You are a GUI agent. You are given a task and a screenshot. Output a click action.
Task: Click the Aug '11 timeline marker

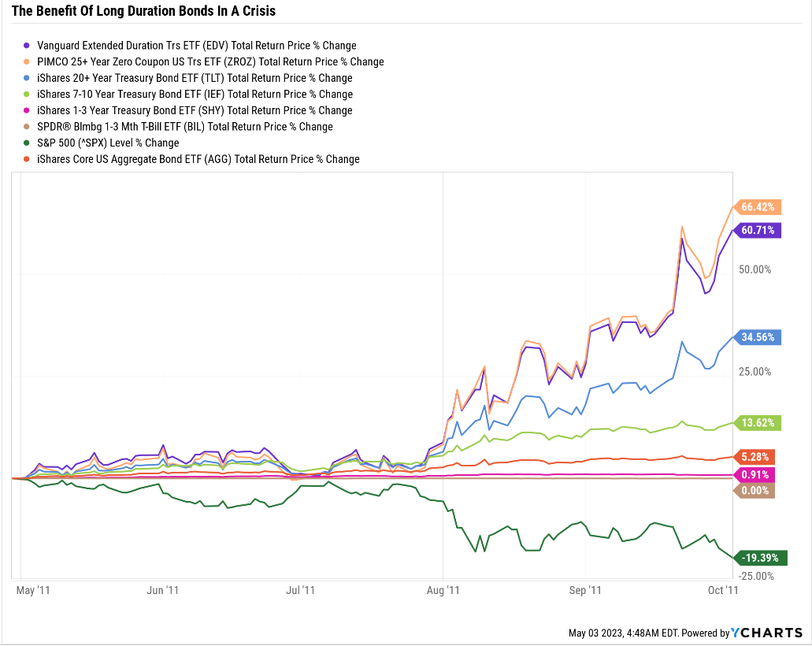443,591
